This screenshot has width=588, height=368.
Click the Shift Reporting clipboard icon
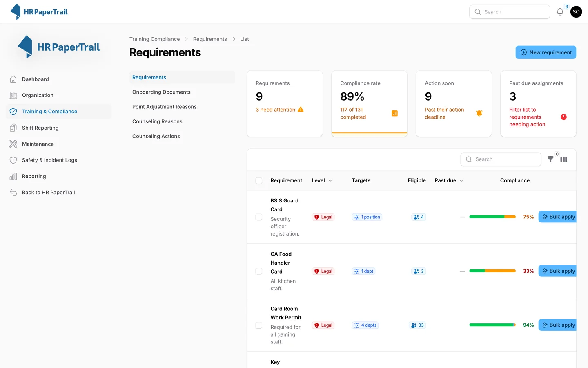click(13, 128)
